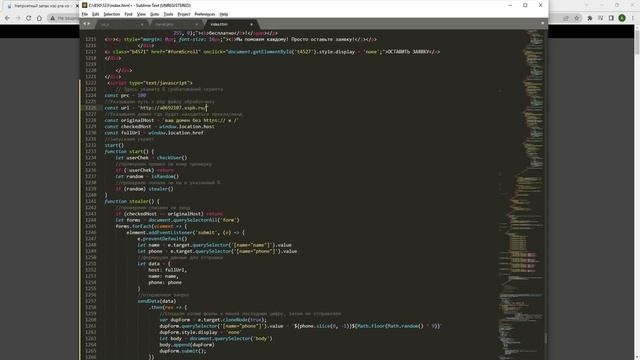This screenshot has height=360, width=640.
Task: Click the Chrome back button
Action: [x=7, y=18]
